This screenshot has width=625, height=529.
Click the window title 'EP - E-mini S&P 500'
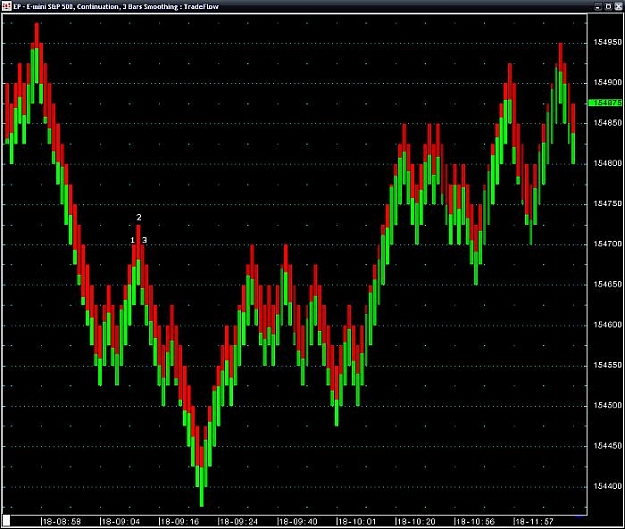pos(44,7)
